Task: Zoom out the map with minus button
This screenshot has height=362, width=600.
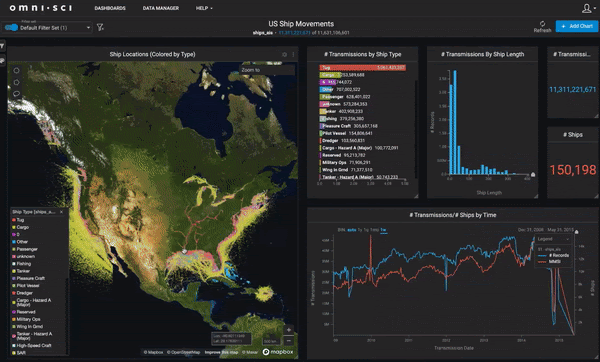Action: point(289,340)
